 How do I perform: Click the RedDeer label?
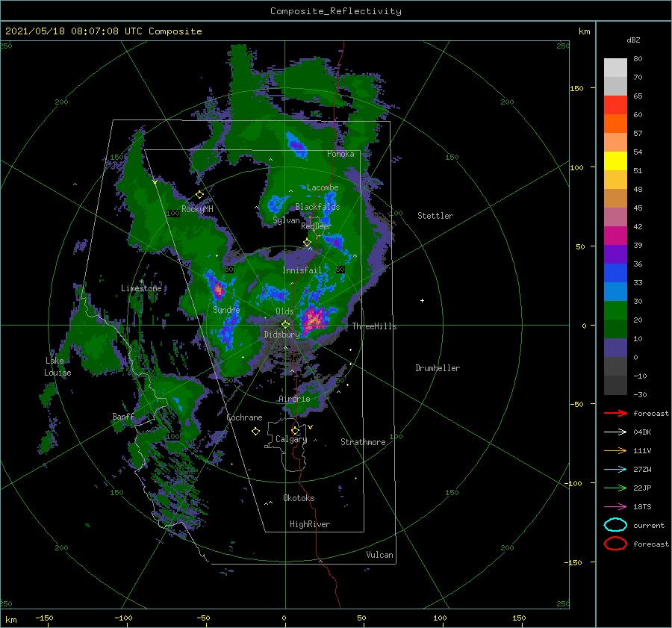[317, 226]
